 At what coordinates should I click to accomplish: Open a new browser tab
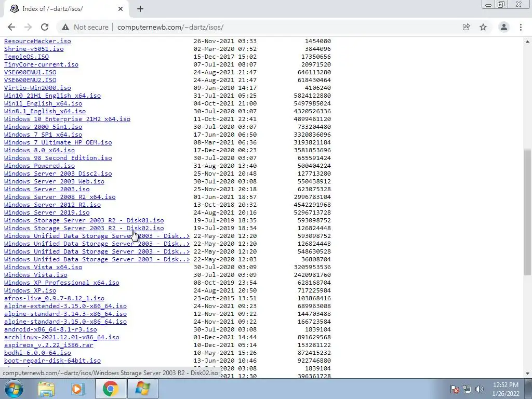click(x=140, y=9)
